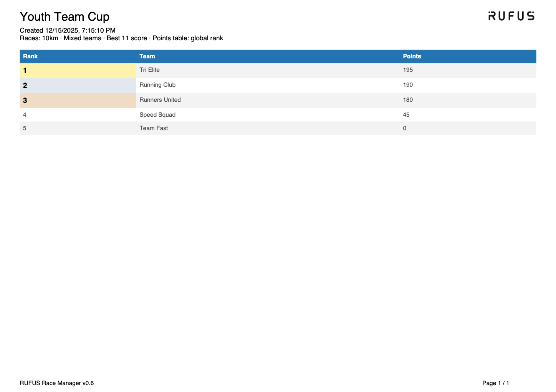Click the bronze rank 3 cell
Image resolution: width=556 pixels, height=392 pixels.
point(78,101)
